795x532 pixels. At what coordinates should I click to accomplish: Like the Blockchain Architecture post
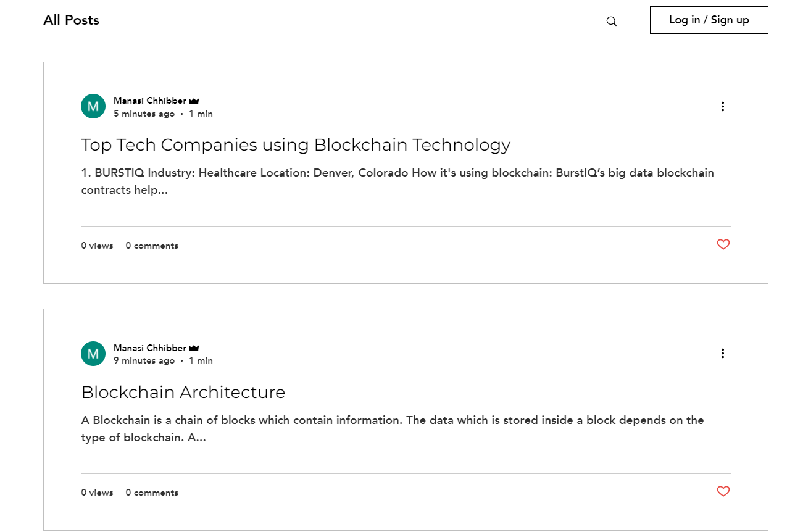(x=723, y=492)
